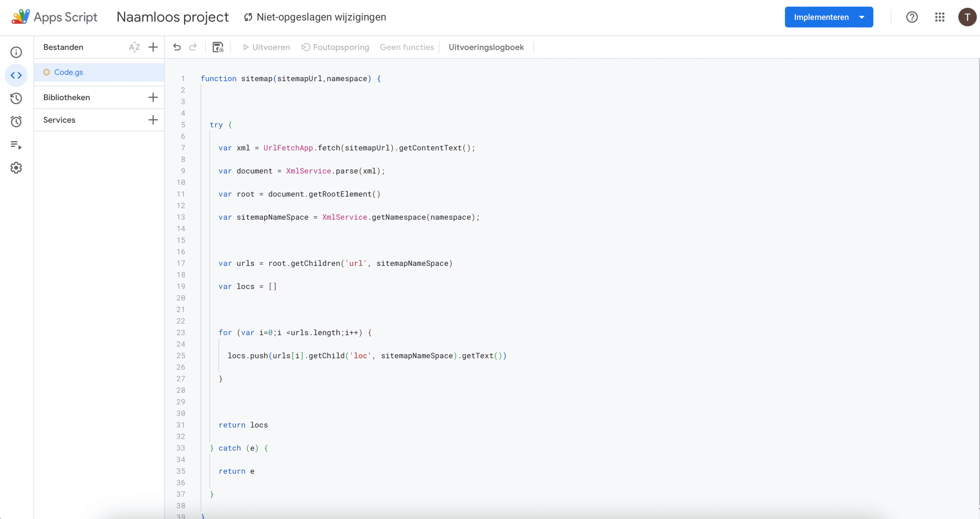Select the Editor code icon in sidebar

pos(16,75)
